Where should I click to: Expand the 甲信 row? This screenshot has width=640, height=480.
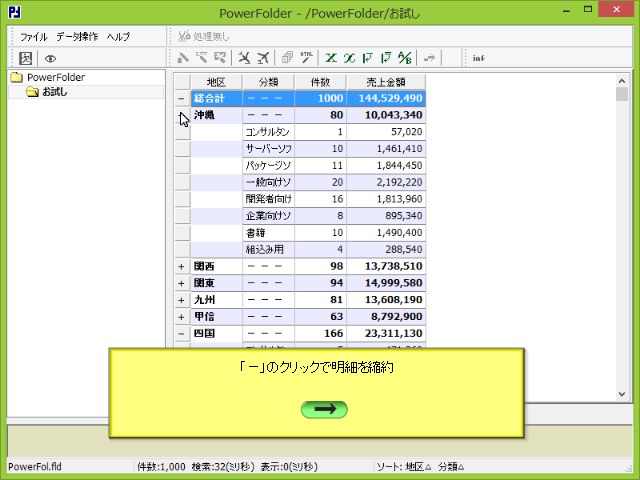point(182,317)
